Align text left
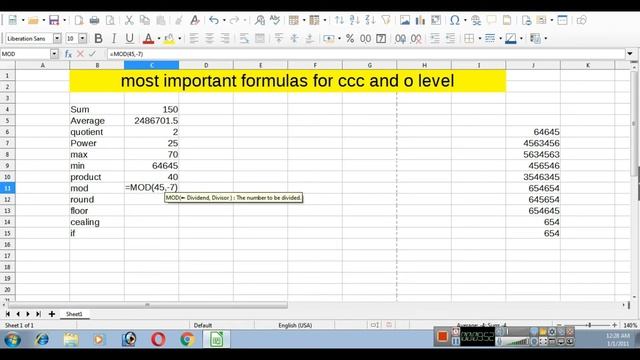The image size is (640, 360). [194, 38]
